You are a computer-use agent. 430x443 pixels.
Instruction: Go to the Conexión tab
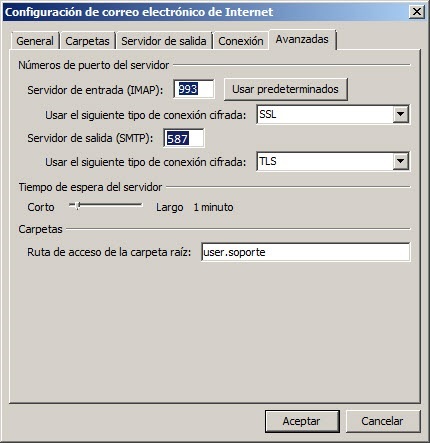pyautogui.click(x=241, y=41)
